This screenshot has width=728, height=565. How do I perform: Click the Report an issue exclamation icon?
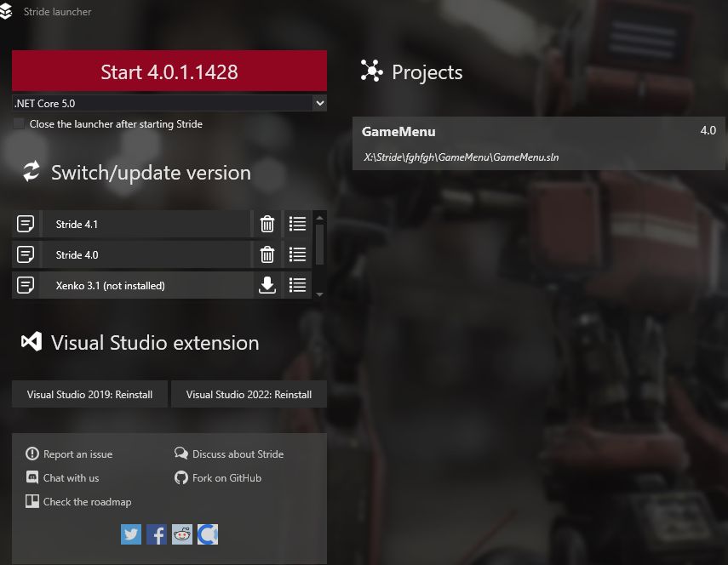pyautogui.click(x=32, y=454)
